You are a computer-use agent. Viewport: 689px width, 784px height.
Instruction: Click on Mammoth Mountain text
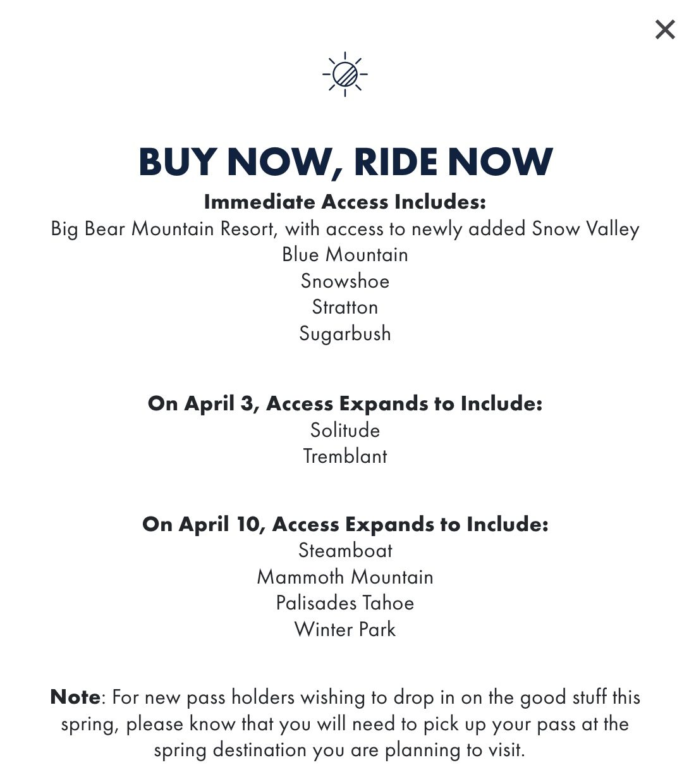tap(344, 577)
